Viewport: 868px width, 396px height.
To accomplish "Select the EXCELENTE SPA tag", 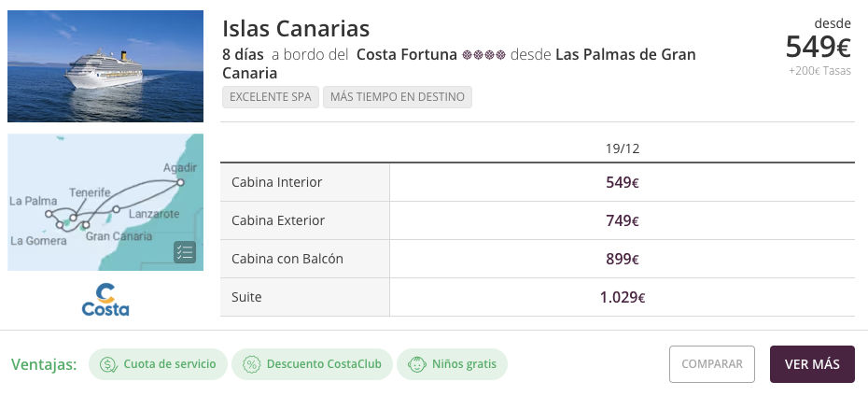I will coord(271,97).
